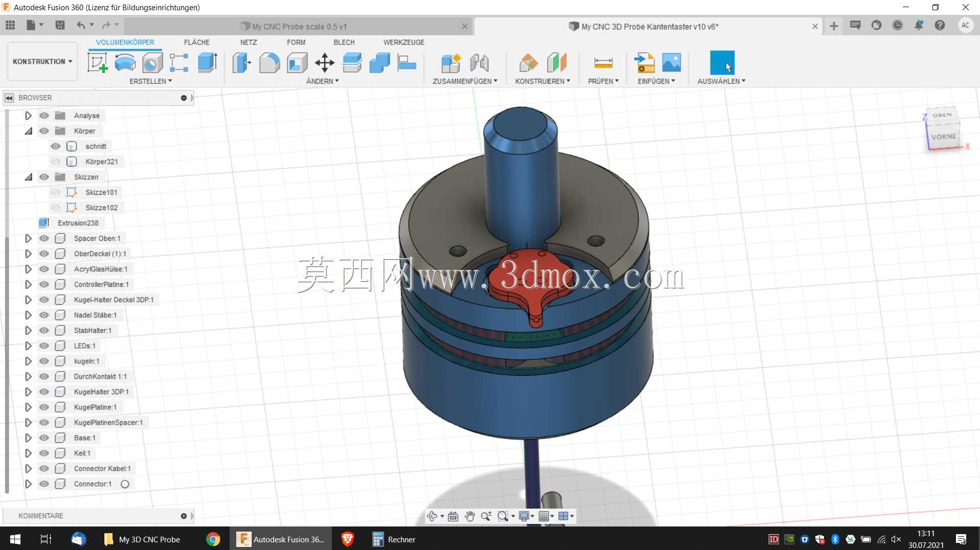The width and height of the screenshot is (980, 550).
Task: Select the Offset Plane icon
Action: click(528, 62)
